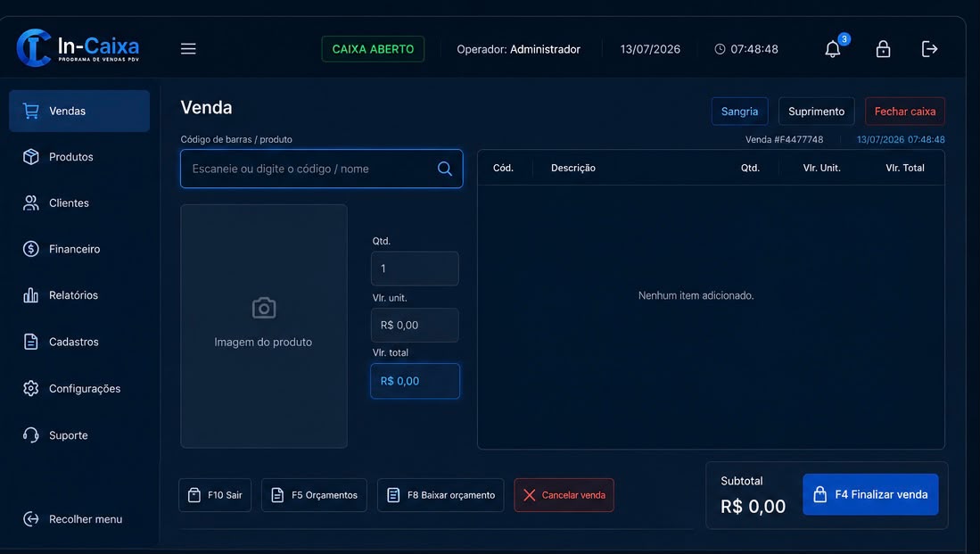This screenshot has height=554, width=980.
Task: Click the Vlr. Unit. column header
Action: 822,168
